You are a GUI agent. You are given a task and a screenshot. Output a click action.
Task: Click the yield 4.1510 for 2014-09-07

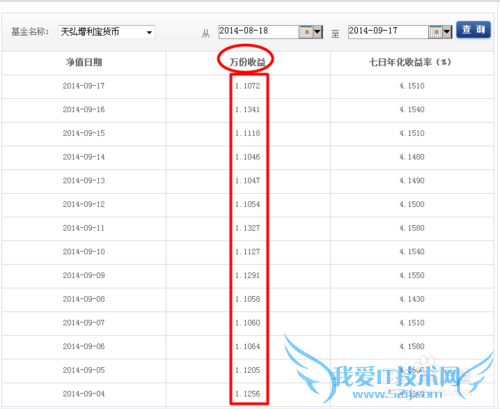412,323
